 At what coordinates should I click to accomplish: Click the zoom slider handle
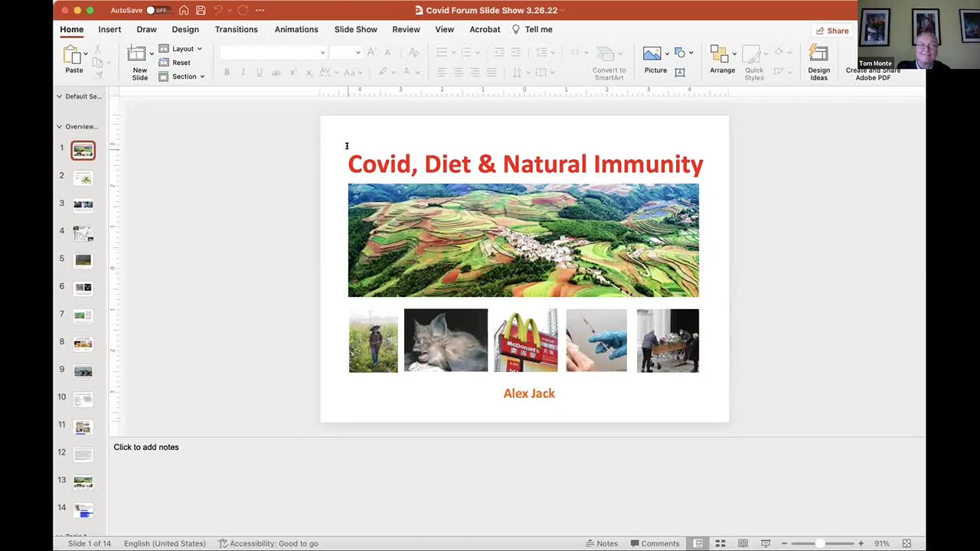point(820,543)
